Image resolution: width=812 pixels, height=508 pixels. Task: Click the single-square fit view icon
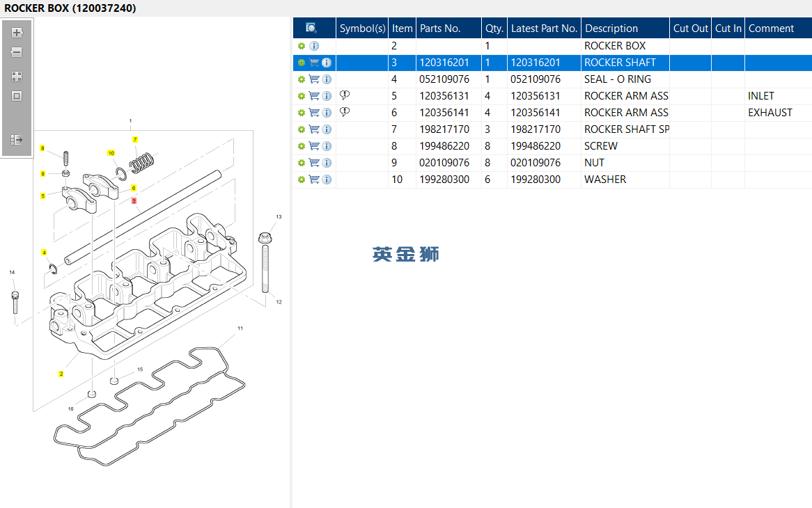pos(17,96)
